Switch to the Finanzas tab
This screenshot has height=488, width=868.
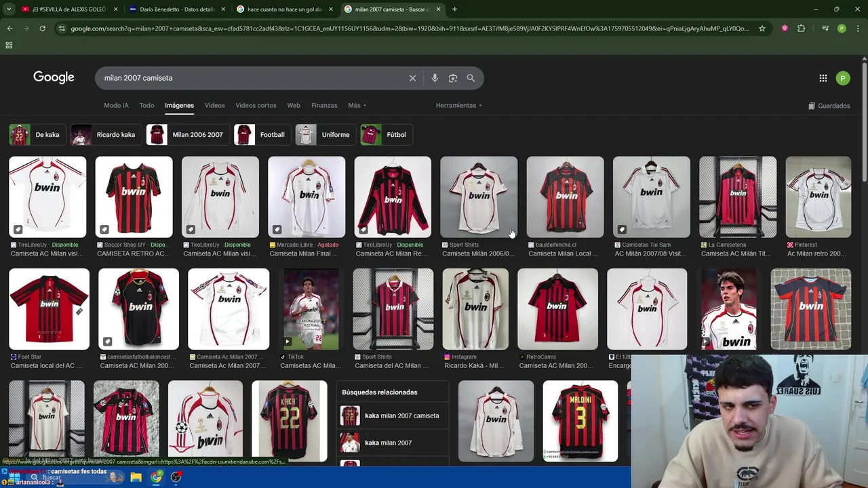(x=324, y=105)
